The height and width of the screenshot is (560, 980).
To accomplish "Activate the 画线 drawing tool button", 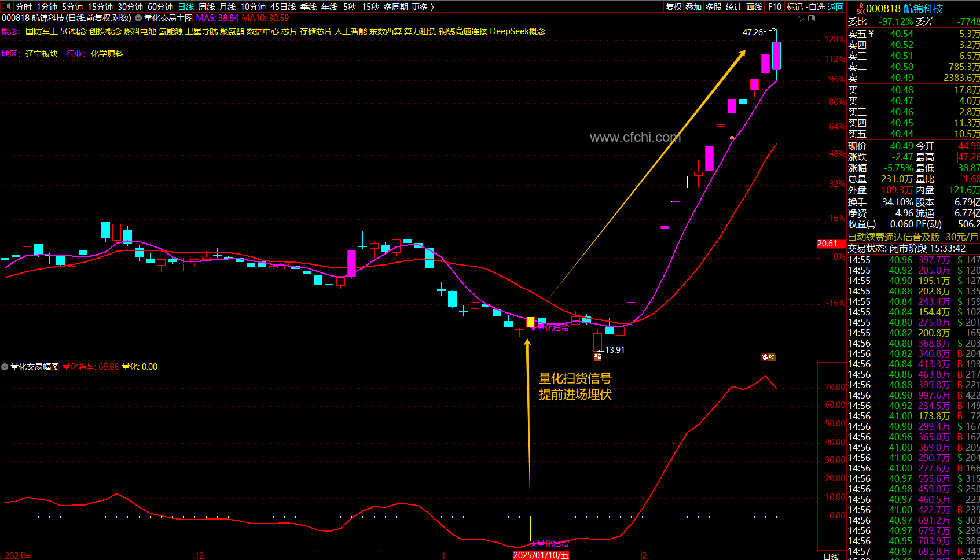I will pyautogui.click(x=754, y=7).
